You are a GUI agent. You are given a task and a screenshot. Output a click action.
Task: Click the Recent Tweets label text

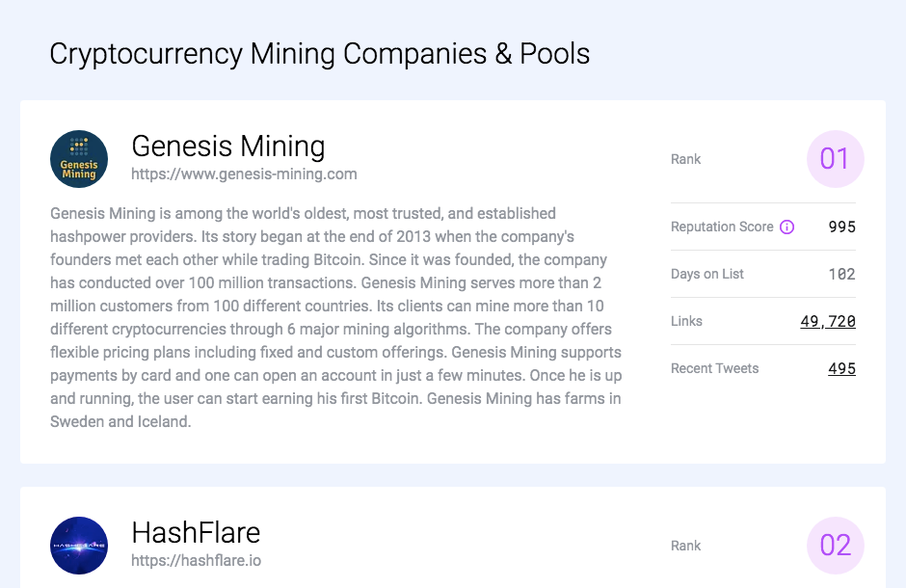tap(714, 368)
